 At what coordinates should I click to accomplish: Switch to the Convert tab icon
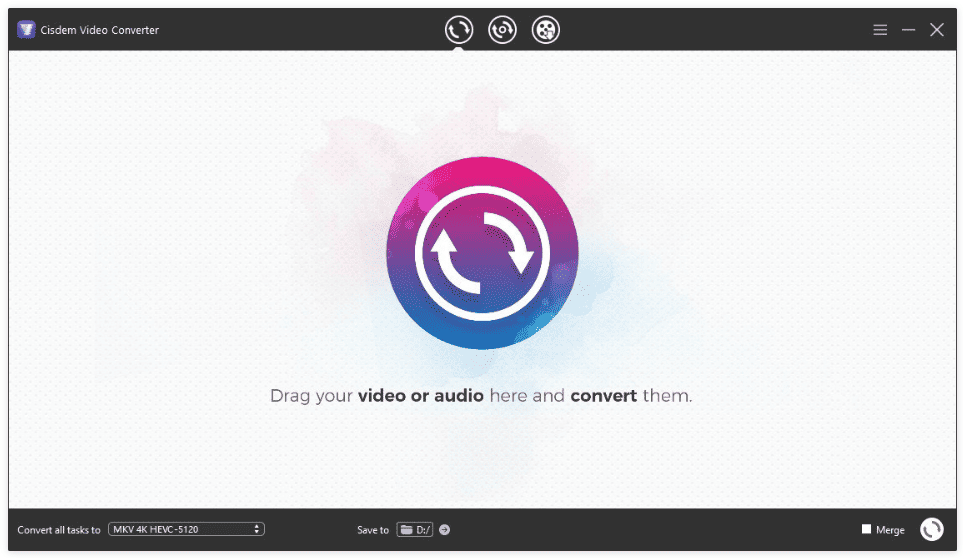(x=459, y=29)
